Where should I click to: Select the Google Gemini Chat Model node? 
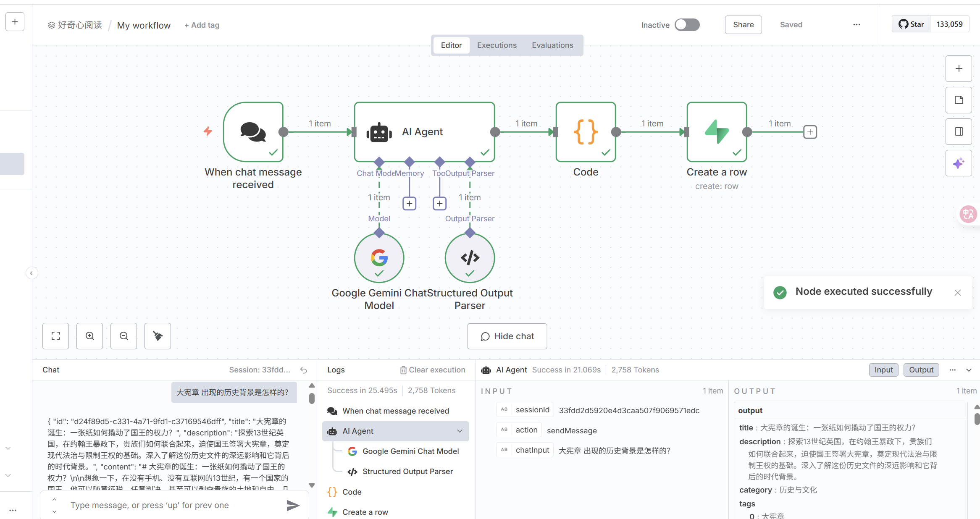click(379, 258)
